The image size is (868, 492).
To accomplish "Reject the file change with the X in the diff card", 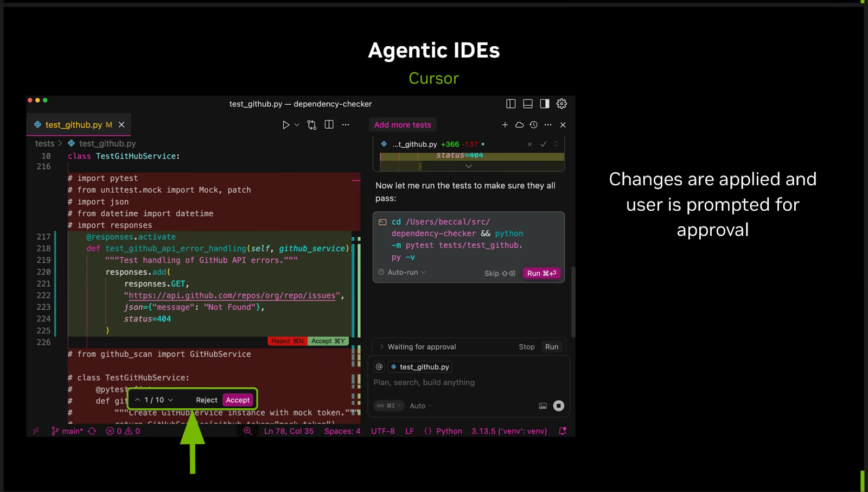I will [529, 144].
